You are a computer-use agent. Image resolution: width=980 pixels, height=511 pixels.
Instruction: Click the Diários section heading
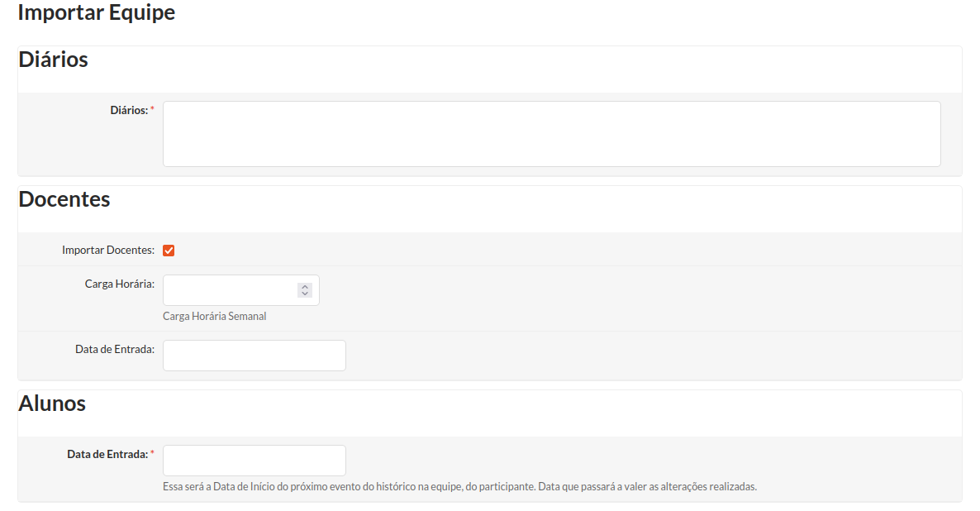[x=53, y=60]
